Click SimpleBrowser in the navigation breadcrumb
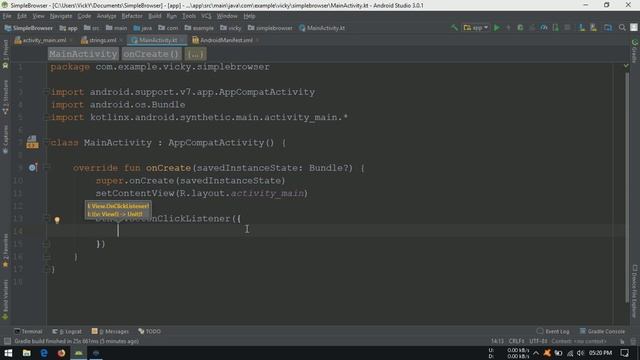This screenshot has height=360, width=640. [x=29, y=28]
